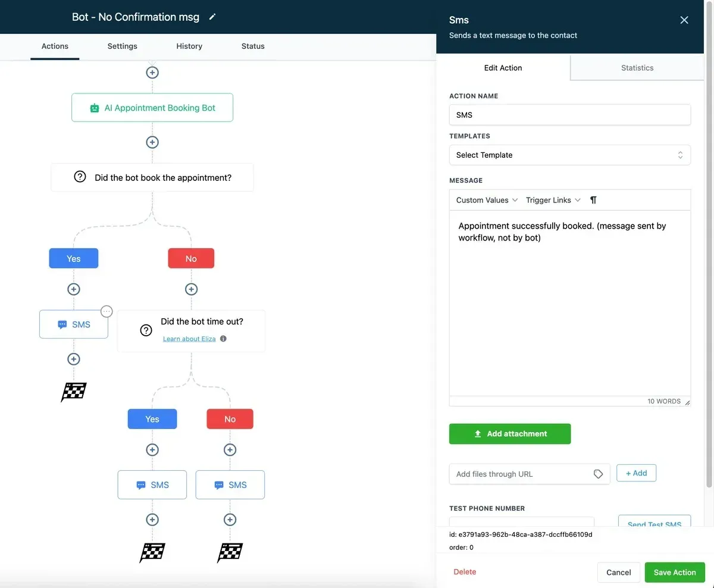Open the options menu on the selected SMS node
The height and width of the screenshot is (588, 714).
[107, 311]
